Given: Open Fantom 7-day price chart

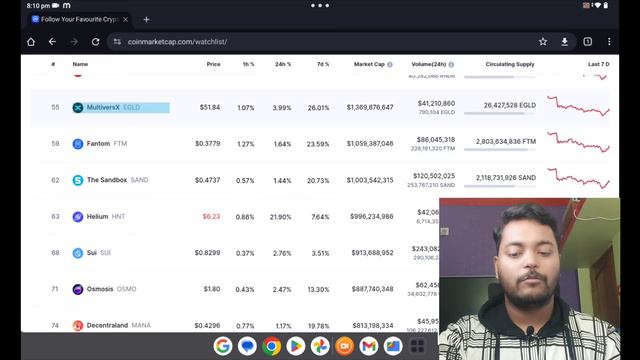Looking at the screenshot, I should (x=578, y=142).
